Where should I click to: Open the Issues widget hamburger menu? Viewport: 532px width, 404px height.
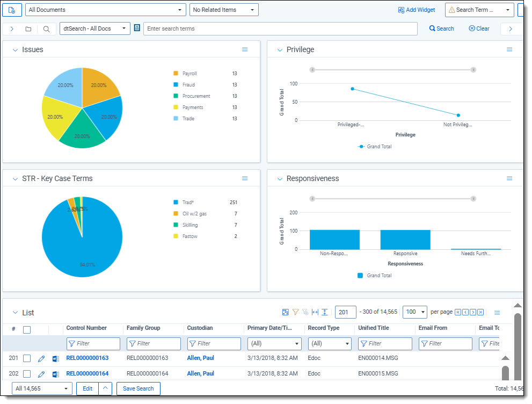(x=245, y=49)
